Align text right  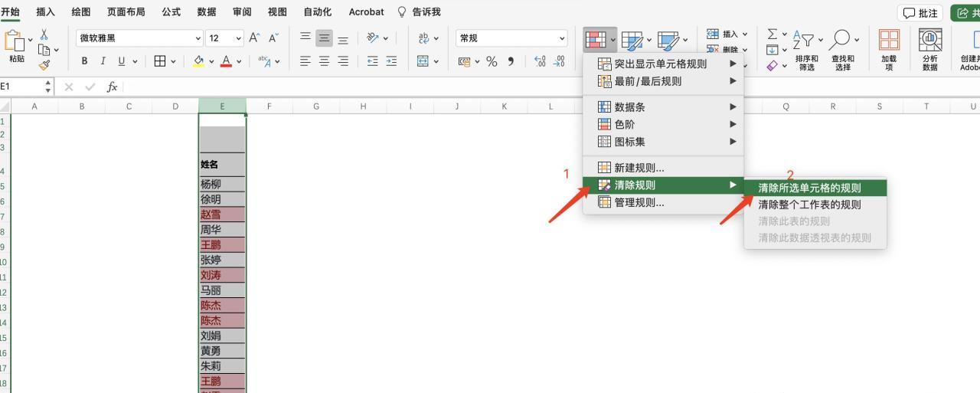click(x=343, y=61)
